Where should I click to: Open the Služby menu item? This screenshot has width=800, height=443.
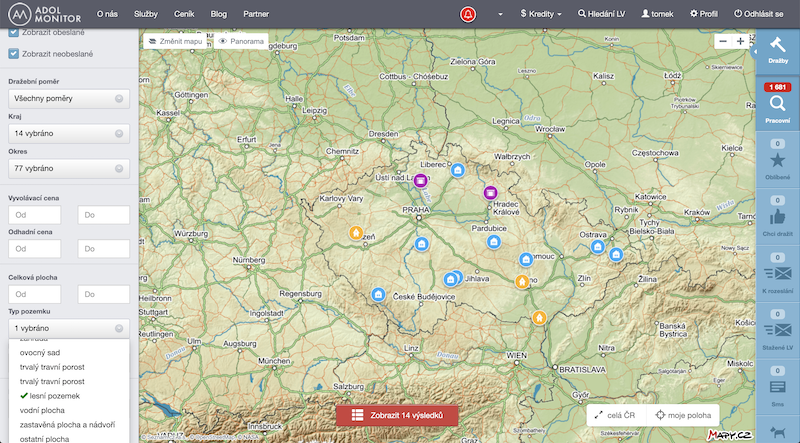(146, 14)
